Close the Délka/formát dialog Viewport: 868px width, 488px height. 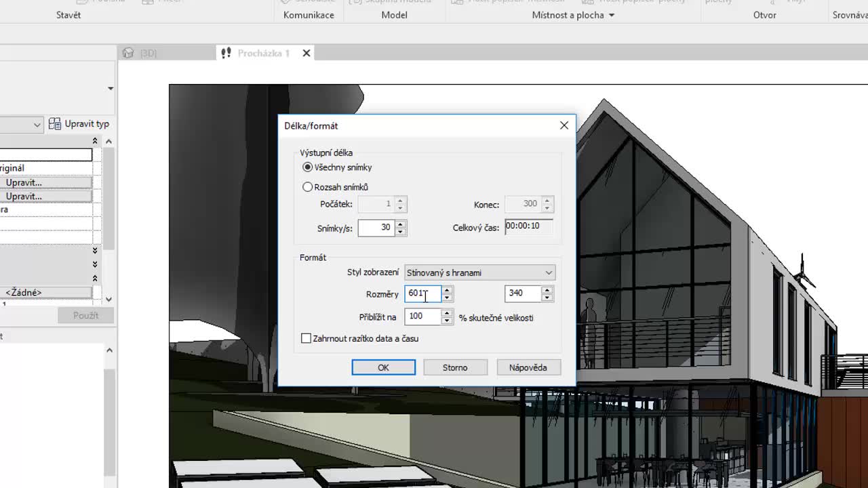[564, 125]
